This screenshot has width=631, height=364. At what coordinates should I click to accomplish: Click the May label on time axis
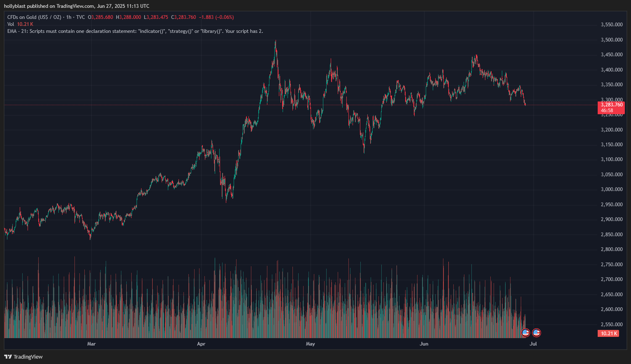[311, 344]
